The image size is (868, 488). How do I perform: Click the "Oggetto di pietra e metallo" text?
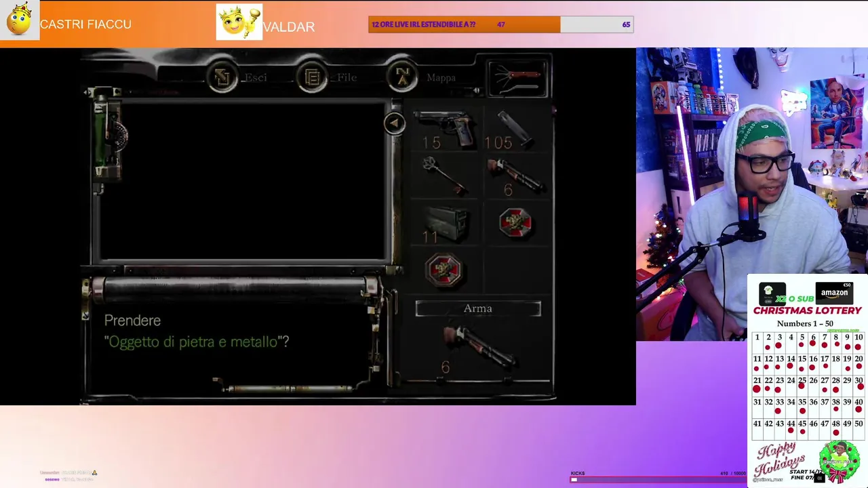193,342
